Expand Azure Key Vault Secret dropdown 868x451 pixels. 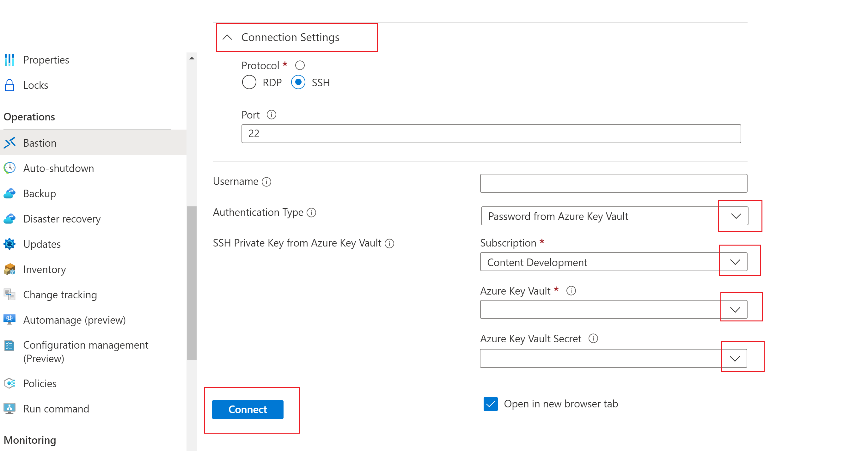pyautogui.click(x=735, y=358)
